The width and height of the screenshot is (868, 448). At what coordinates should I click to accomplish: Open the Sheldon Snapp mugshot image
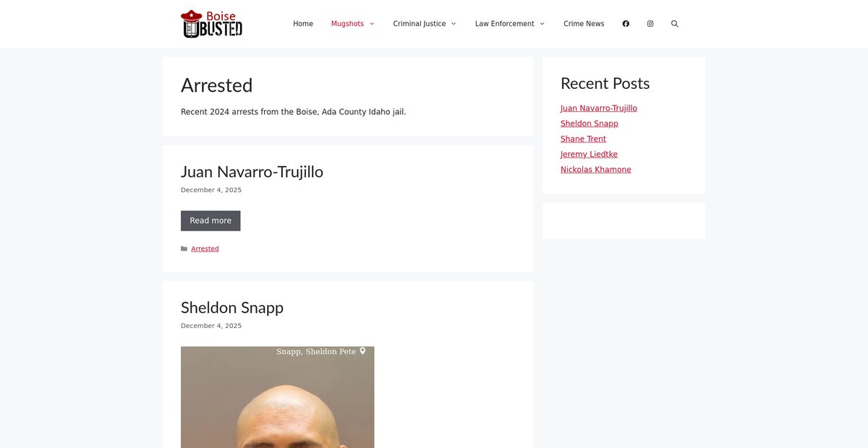(x=278, y=397)
